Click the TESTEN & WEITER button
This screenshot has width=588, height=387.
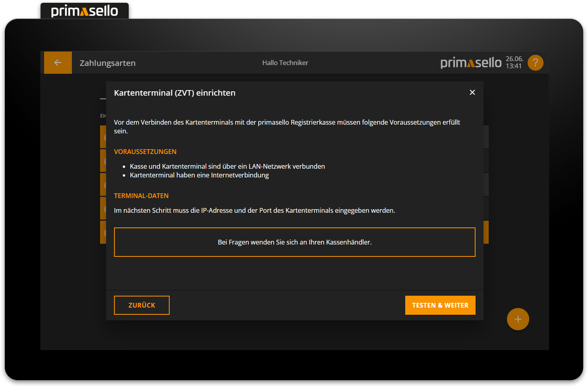440,305
